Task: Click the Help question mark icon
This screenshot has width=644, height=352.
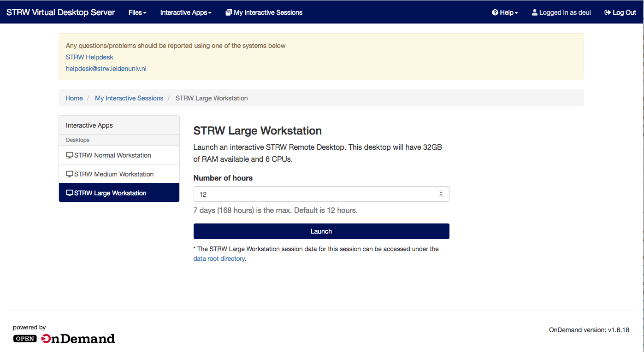Action: tap(495, 12)
